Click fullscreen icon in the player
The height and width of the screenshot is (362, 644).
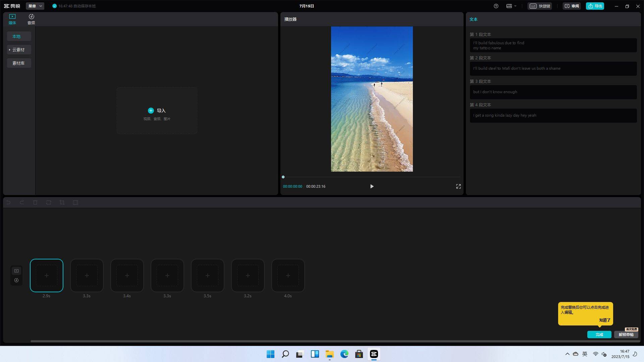458,186
